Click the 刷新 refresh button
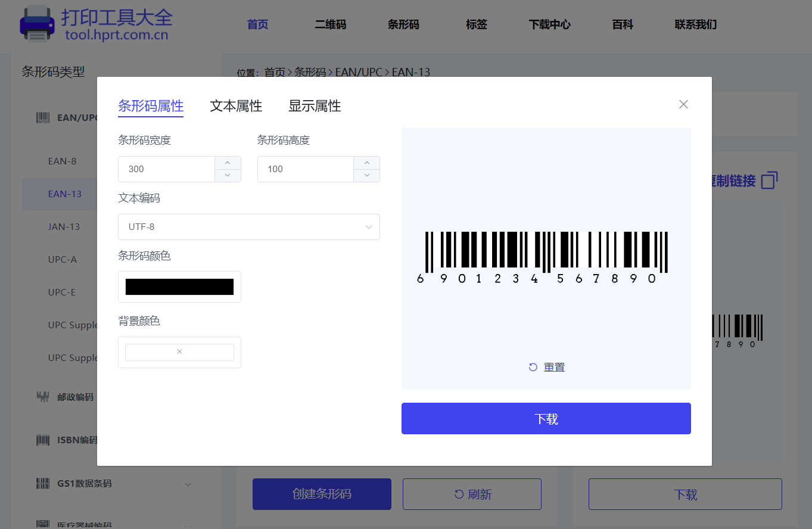 click(x=472, y=494)
